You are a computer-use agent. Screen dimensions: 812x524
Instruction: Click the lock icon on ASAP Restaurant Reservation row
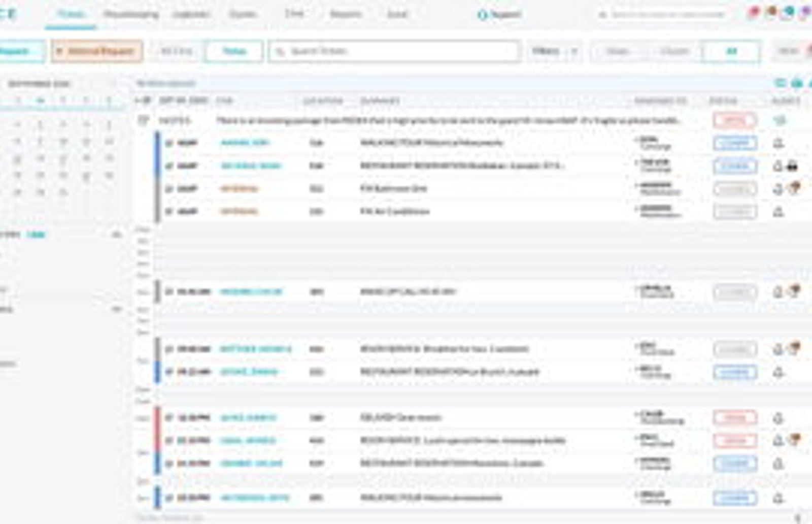793,166
